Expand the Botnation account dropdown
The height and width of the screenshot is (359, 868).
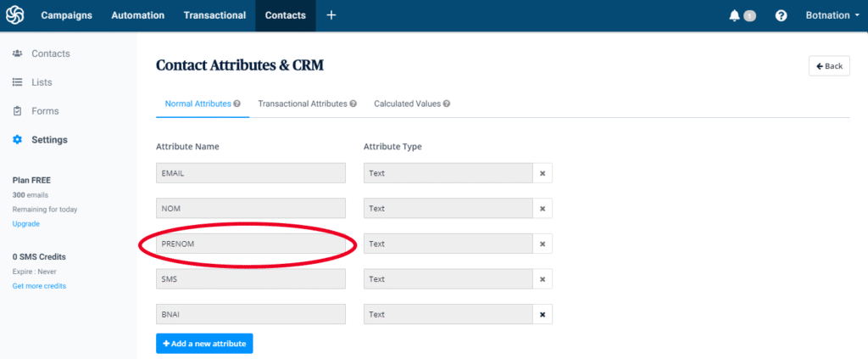coord(831,15)
